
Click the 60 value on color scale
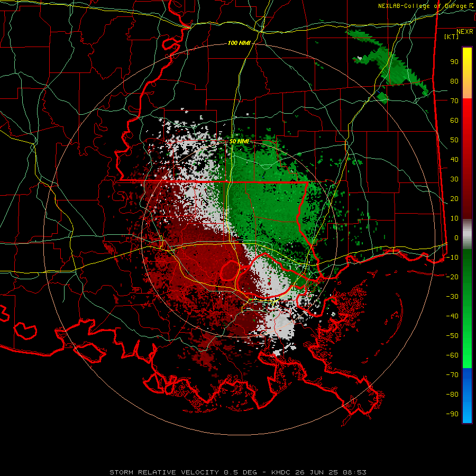pyautogui.click(x=454, y=121)
